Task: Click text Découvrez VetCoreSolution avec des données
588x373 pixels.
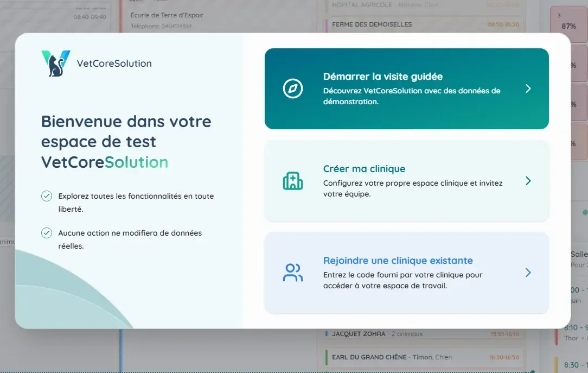Action: (x=412, y=96)
